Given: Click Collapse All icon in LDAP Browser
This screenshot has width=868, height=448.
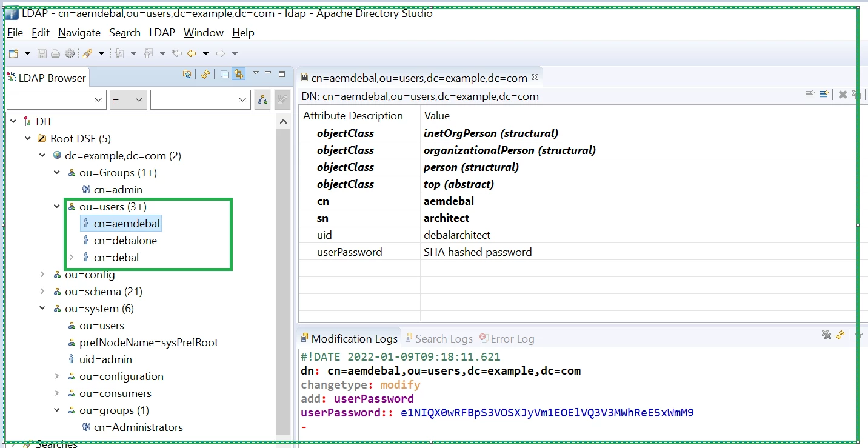Looking at the screenshot, I should pos(225,74).
